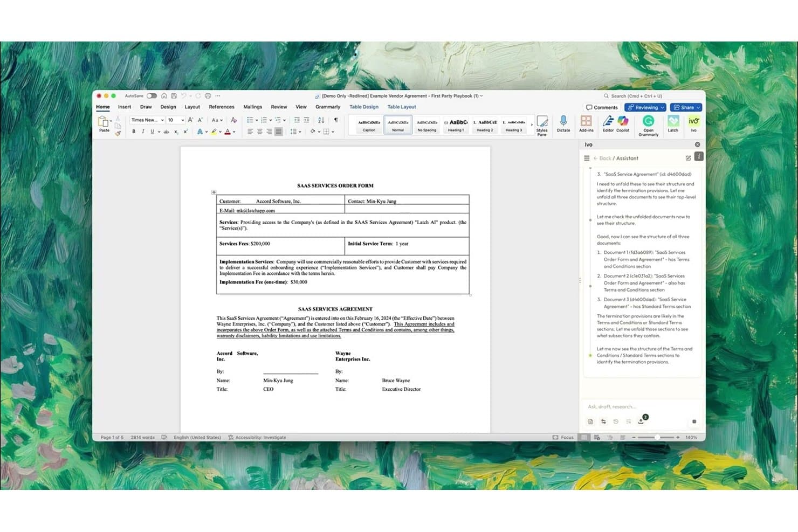Click Accessibility: Investigate in status bar
798x532 pixels.
coord(257,437)
